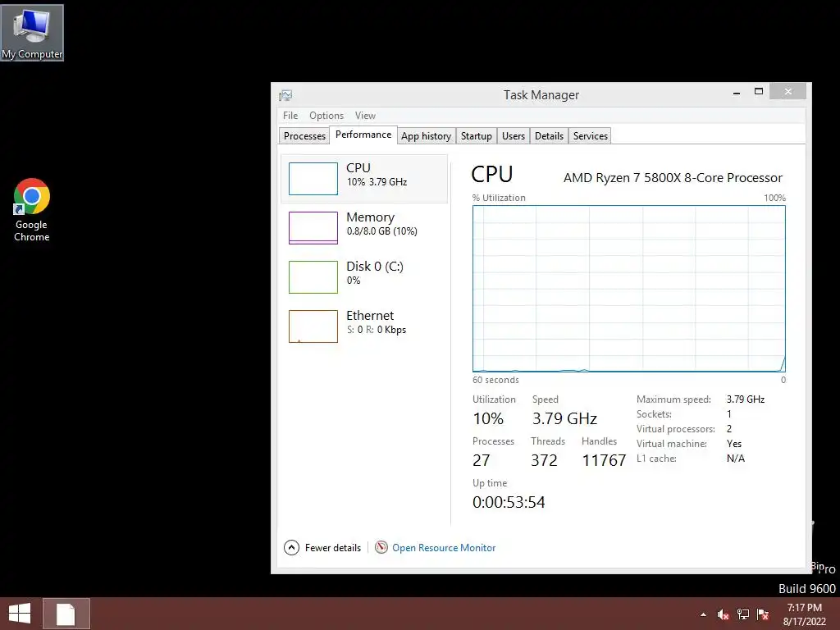Close the Task Manager window

tap(787, 92)
